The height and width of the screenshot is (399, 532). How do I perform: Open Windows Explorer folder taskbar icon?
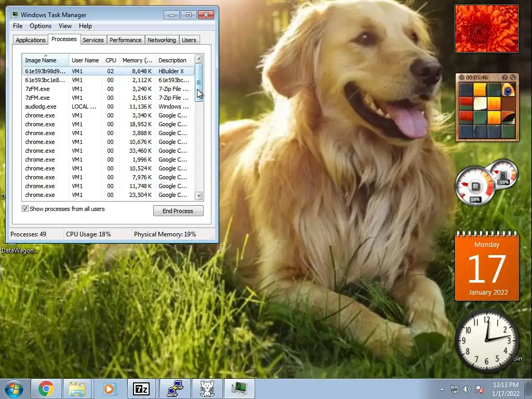[x=77, y=389]
